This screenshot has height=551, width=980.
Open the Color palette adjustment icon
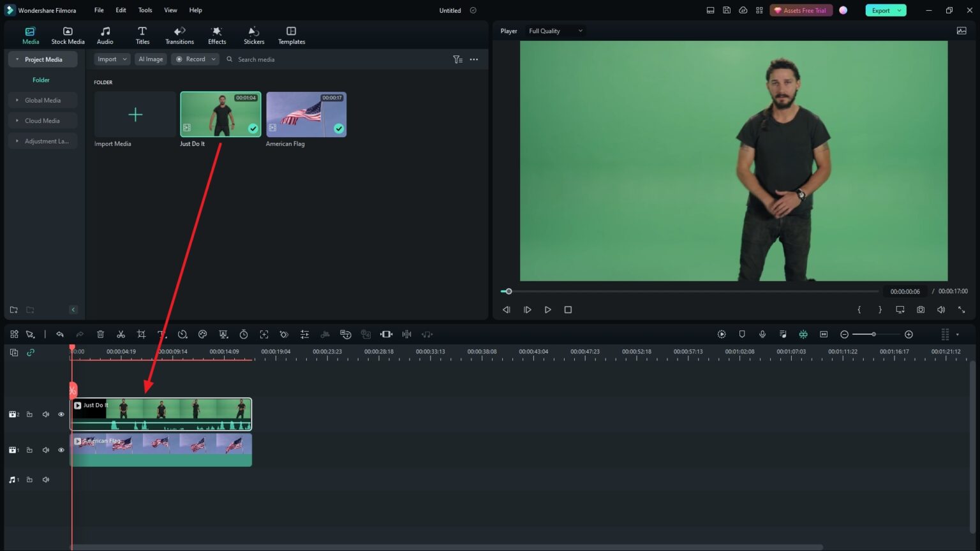(202, 334)
